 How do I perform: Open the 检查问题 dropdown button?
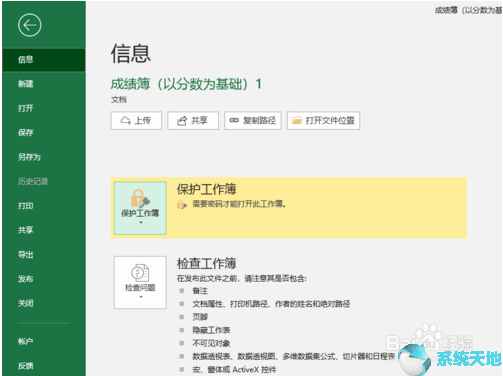(140, 282)
